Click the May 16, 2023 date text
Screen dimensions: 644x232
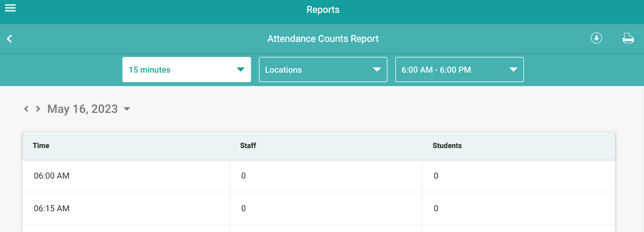[83, 109]
